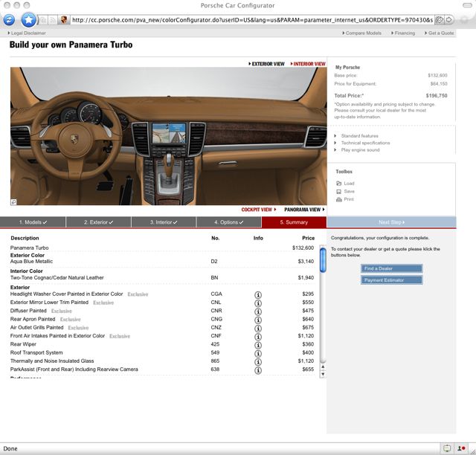Open info icon for Roof Transport System
This screenshot has width=476, height=455.
(x=258, y=354)
